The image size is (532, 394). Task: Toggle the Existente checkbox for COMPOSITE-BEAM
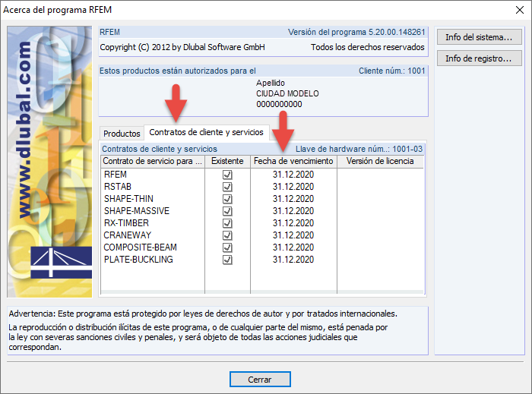pyautogui.click(x=227, y=247)
